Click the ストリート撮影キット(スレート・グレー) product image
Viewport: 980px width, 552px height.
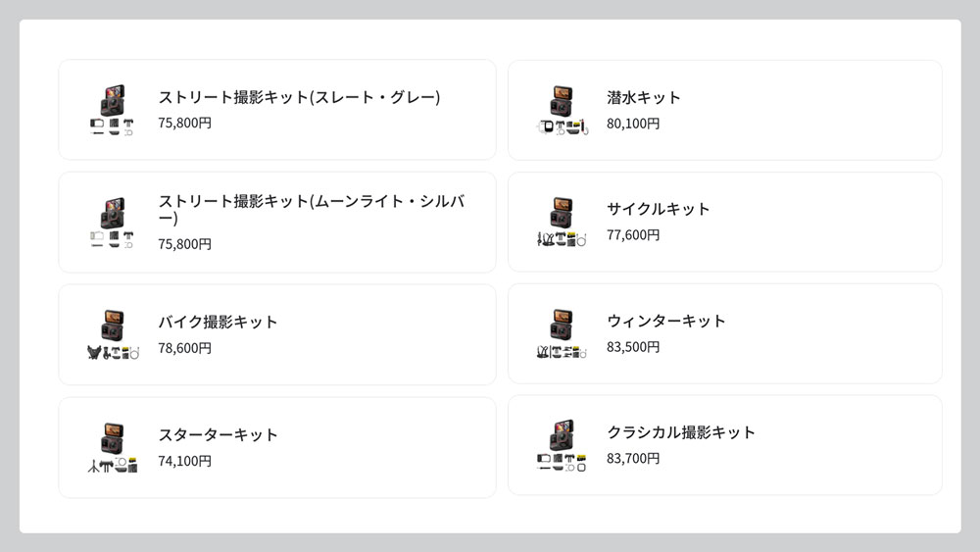112,110
